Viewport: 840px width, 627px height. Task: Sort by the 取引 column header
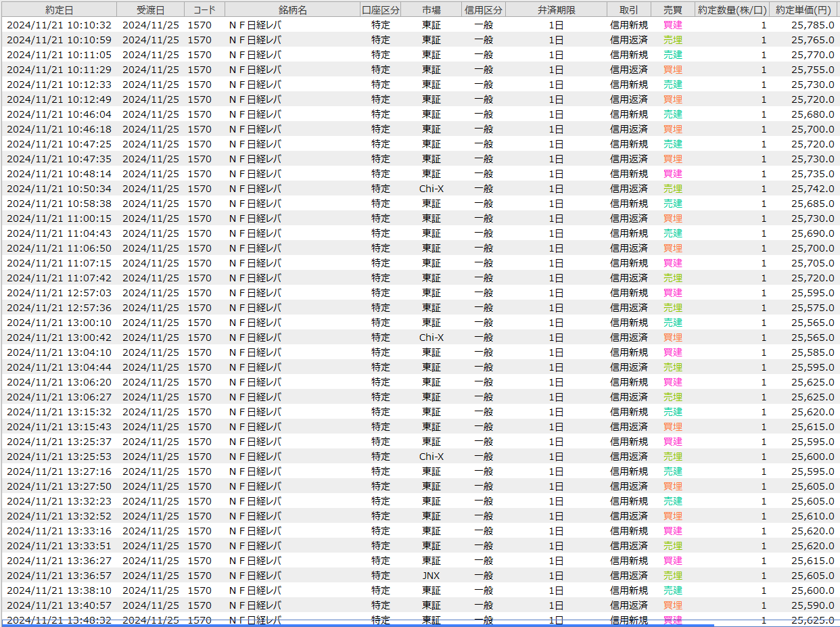coord(628,10)
